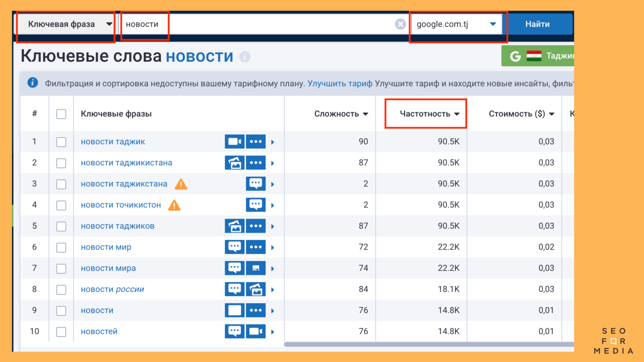Click the speech bubble icon in 'новости мира' row
644x362 pixels.
click(234, 268)
